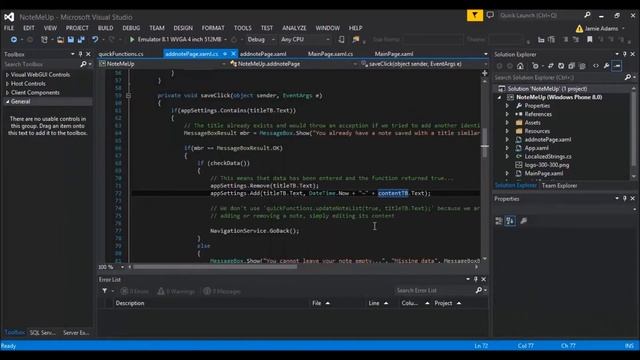640x360 pixels.
Task: Click the Undo arrow icon
Action: (x=95, y=40)
